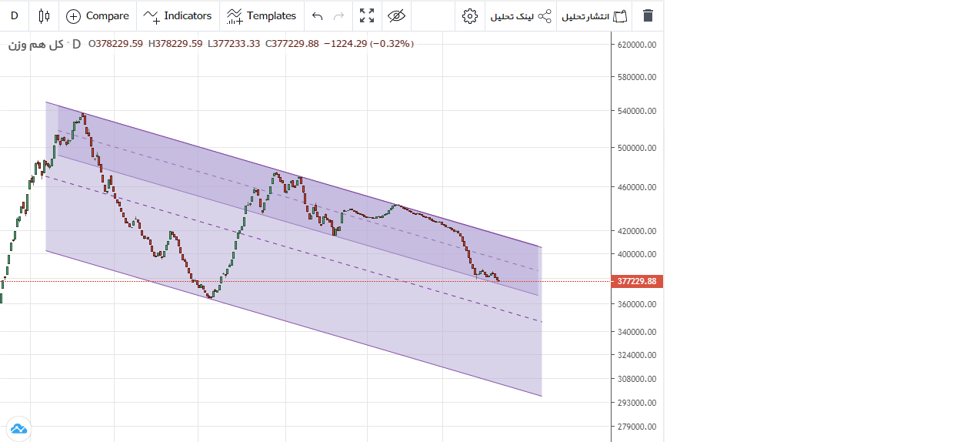
Task: Click the C377229.88 close value
Action: pyautogui.click(x=292, y=44)
